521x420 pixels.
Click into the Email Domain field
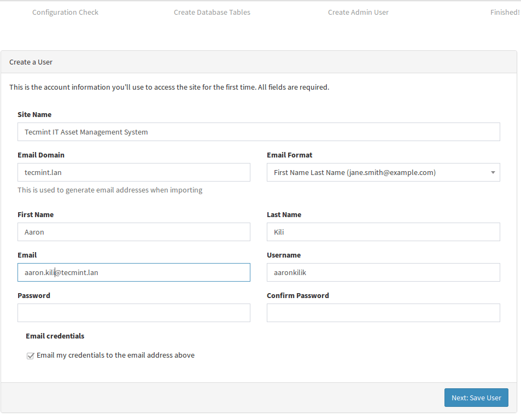(134, 172)
